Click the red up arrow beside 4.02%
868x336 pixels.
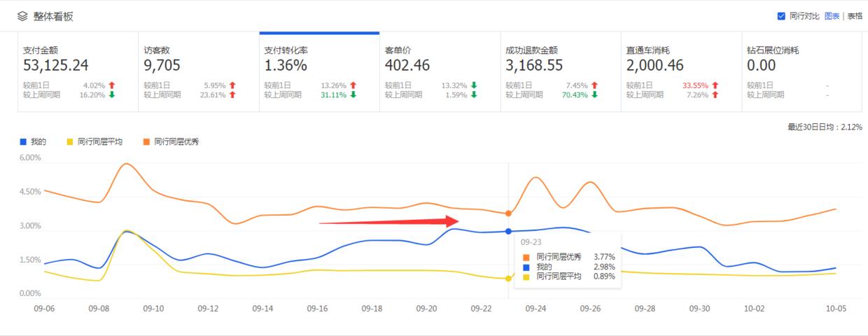pyautogui.click(x=111, y=85)
